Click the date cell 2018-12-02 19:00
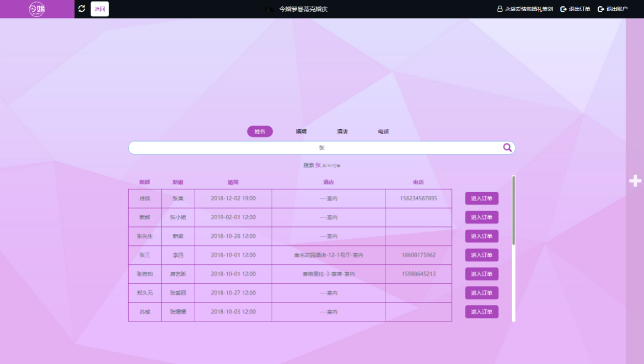This screenshot has width=644, height=364. click(233, 198)
